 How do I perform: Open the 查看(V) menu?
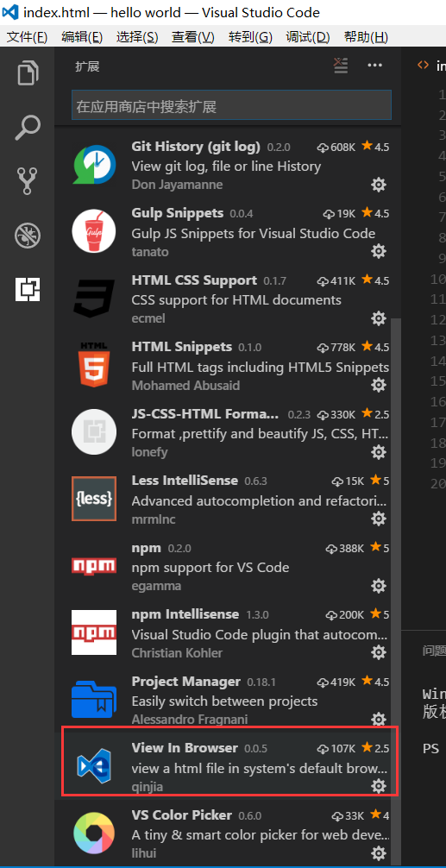point(193,37)
